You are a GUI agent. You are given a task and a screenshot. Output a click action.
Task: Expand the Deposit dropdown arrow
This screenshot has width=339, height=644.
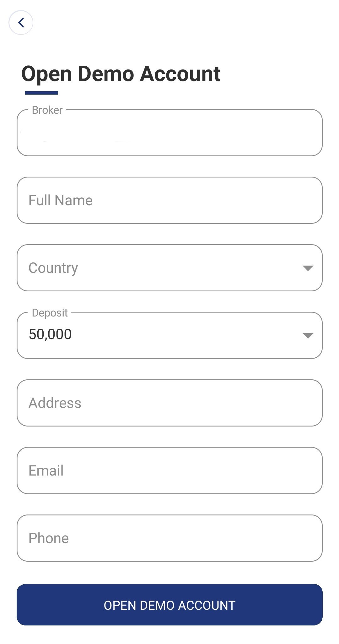308,335
